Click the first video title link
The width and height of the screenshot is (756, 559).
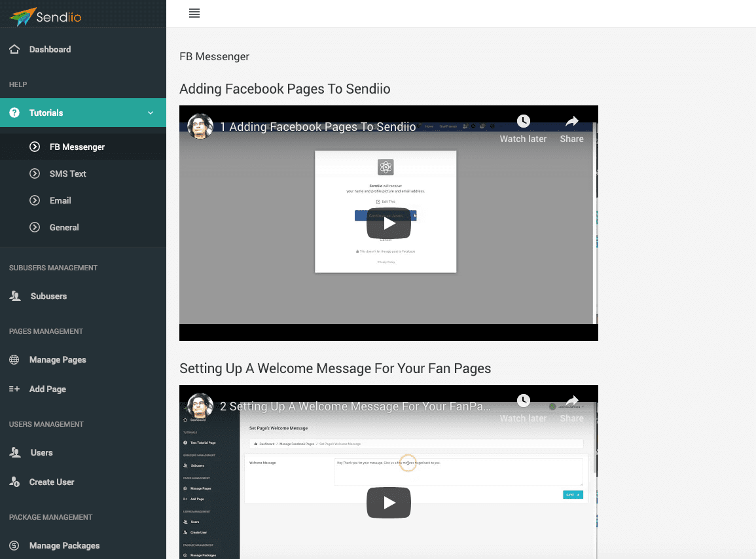pos(318,127)
